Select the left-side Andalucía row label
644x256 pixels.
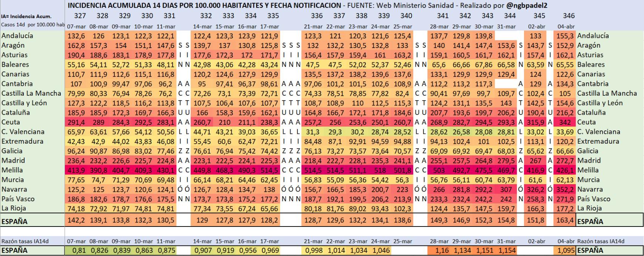[x=17, y=36]
